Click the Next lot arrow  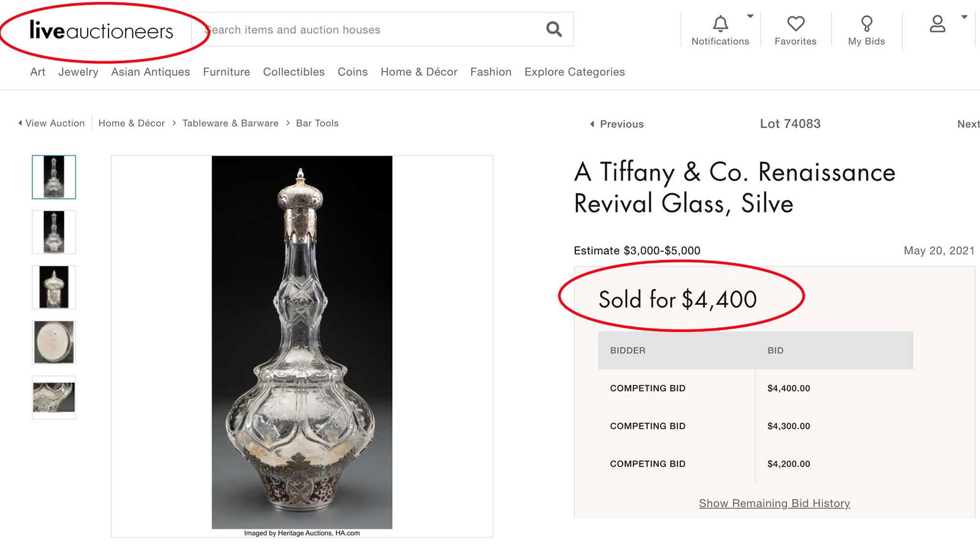click(x=968, y=124)
